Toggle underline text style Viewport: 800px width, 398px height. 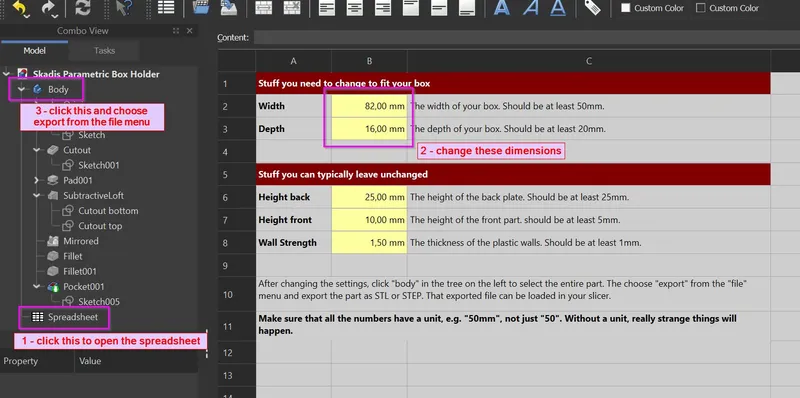558,8
